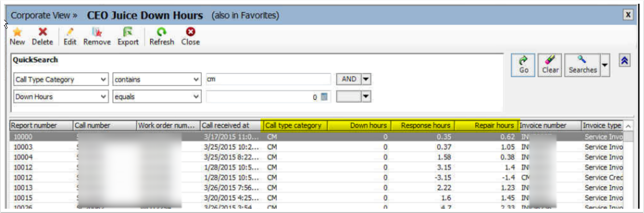Viewport: 644px width, 213px height.
Task: Click response hours value -3.15
Action: click(443, 177)
